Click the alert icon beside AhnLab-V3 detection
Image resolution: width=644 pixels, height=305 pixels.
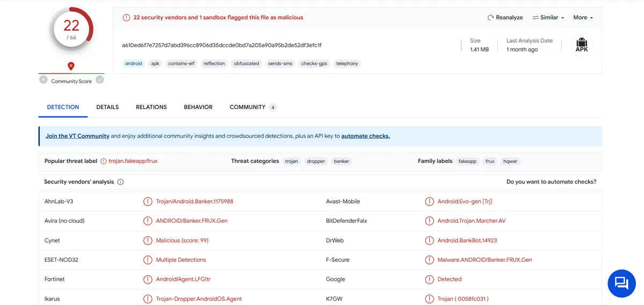coord(148,202)
